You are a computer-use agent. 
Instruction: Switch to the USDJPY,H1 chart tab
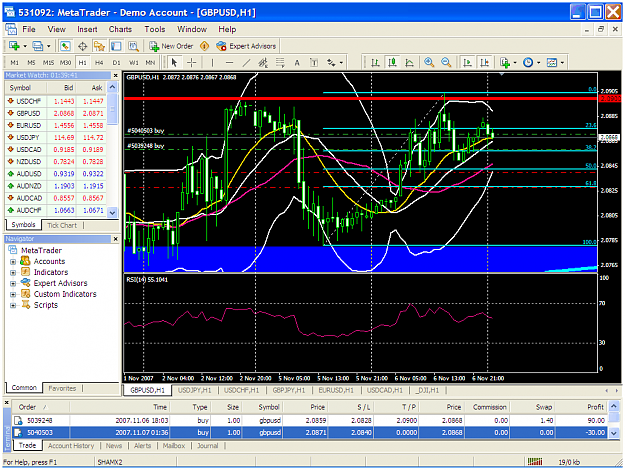point(195,390)
